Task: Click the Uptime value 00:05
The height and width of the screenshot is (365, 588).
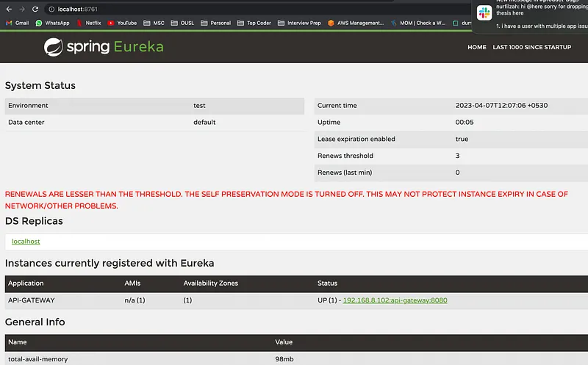Action: [465, 122]
